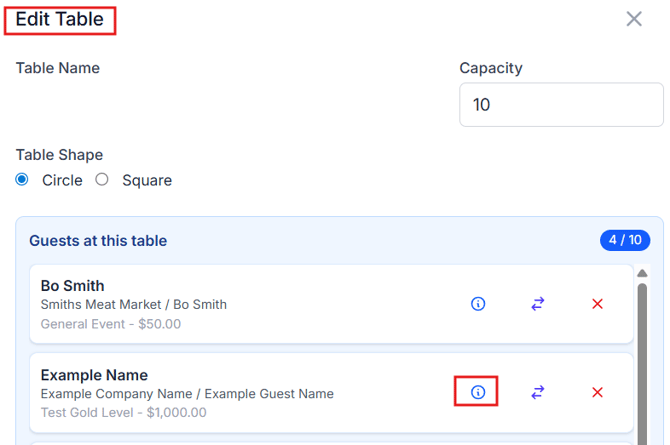Click the Circle shape label text
The image size is (670, 445).
(x=62, y=181)
